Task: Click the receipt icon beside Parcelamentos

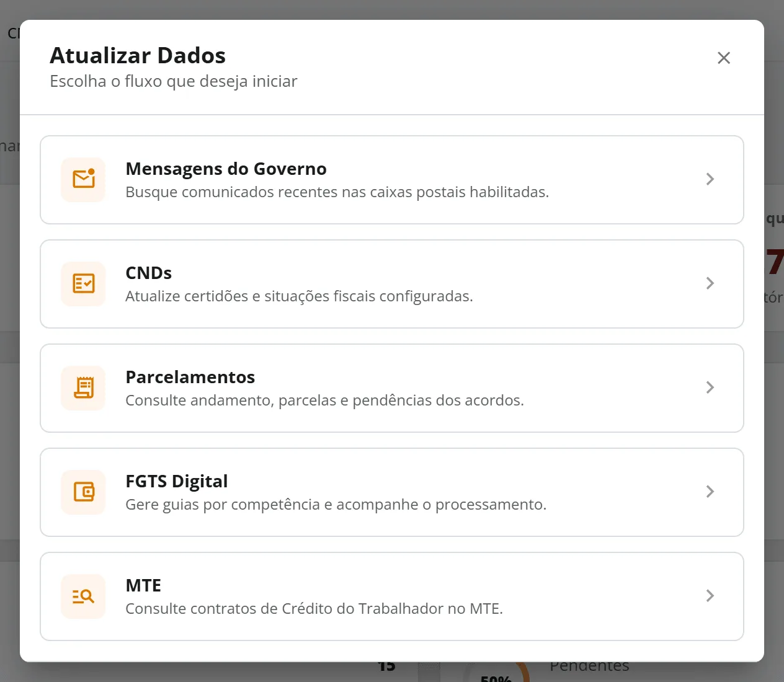Action: point(84,387)
